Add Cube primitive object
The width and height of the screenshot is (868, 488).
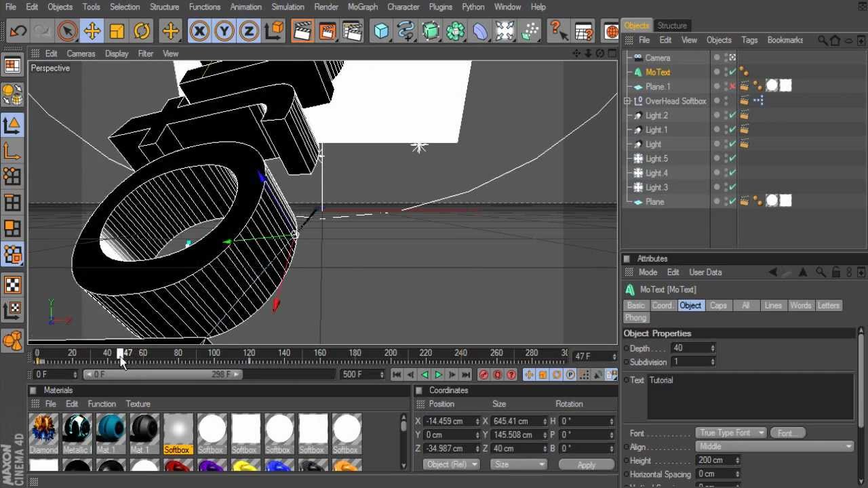tap(381, 31)
